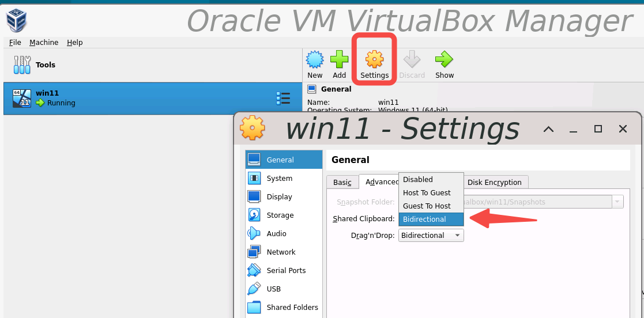Screen dimensions: 644x318
Task: Roll up Settings window with caret button
Action: 549,129
